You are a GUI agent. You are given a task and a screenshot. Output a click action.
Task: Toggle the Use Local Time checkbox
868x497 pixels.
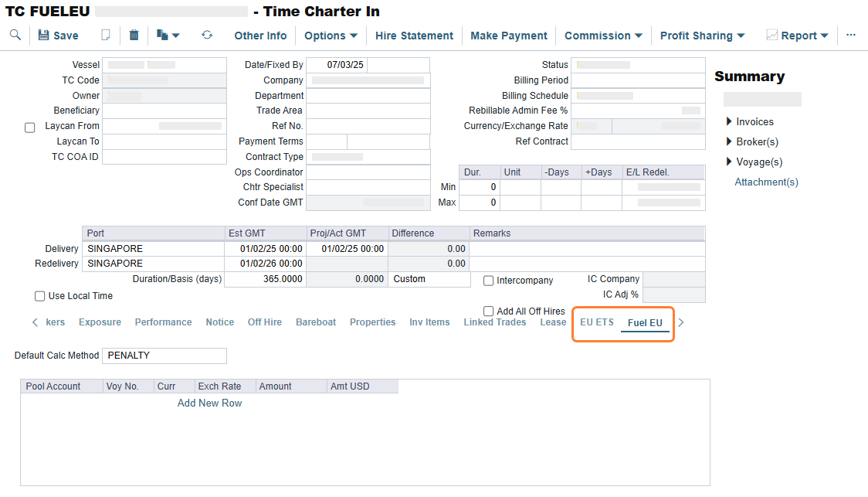39,296
